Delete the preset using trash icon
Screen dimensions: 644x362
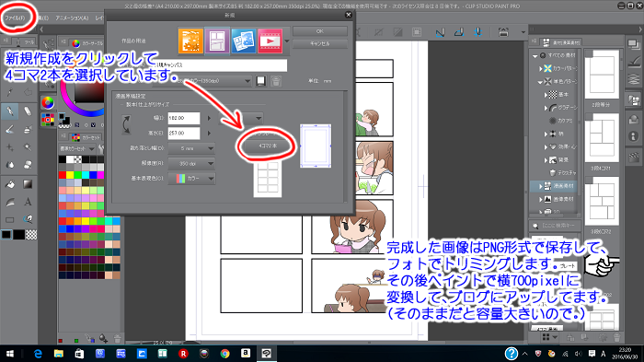click(x=276, y=81)
